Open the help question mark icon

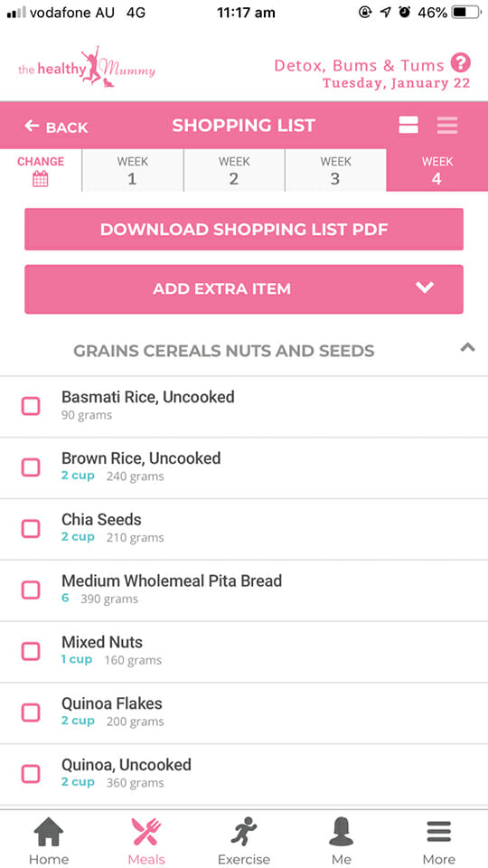pos(460,62)
